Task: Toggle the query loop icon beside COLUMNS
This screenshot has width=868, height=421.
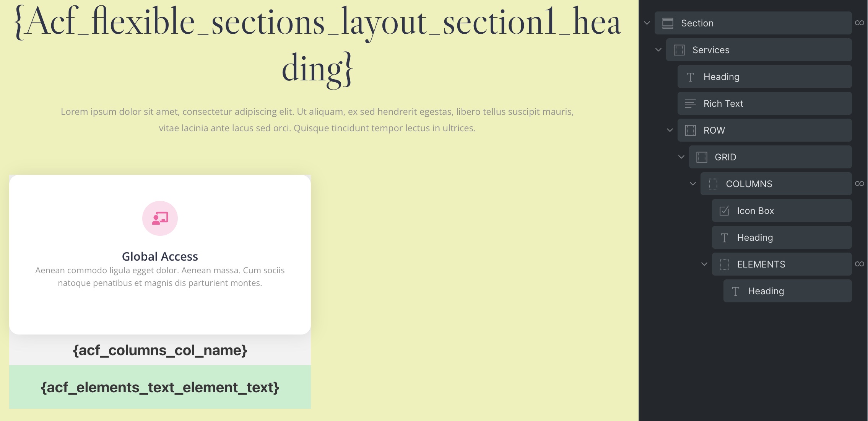Action: [x=860, y=184]
